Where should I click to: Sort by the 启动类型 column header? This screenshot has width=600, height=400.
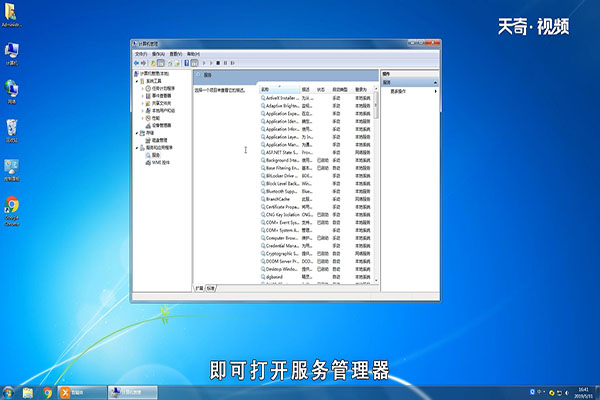[342, 89]
